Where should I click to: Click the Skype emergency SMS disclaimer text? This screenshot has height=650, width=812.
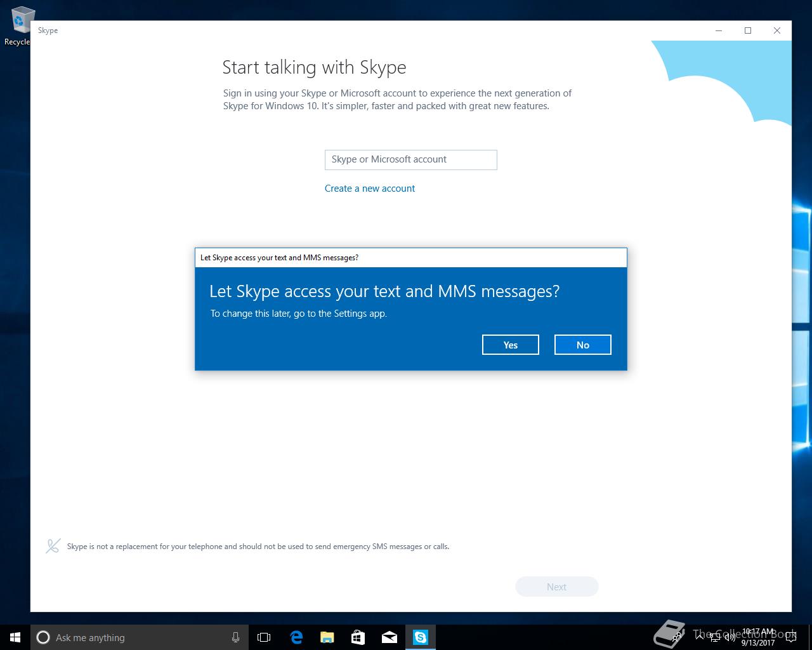[258, 547]
